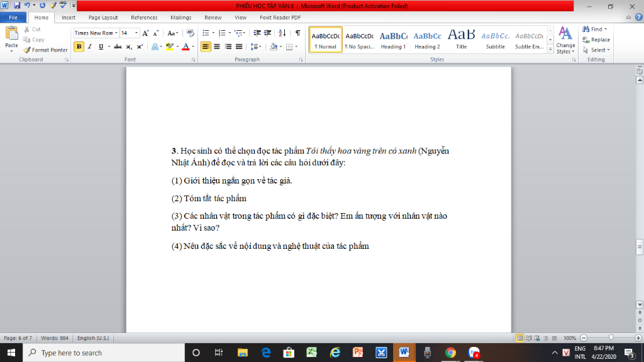Screen dimensions: 644x362
Task: Toggle Align Text Right
Action: (228, 47)
